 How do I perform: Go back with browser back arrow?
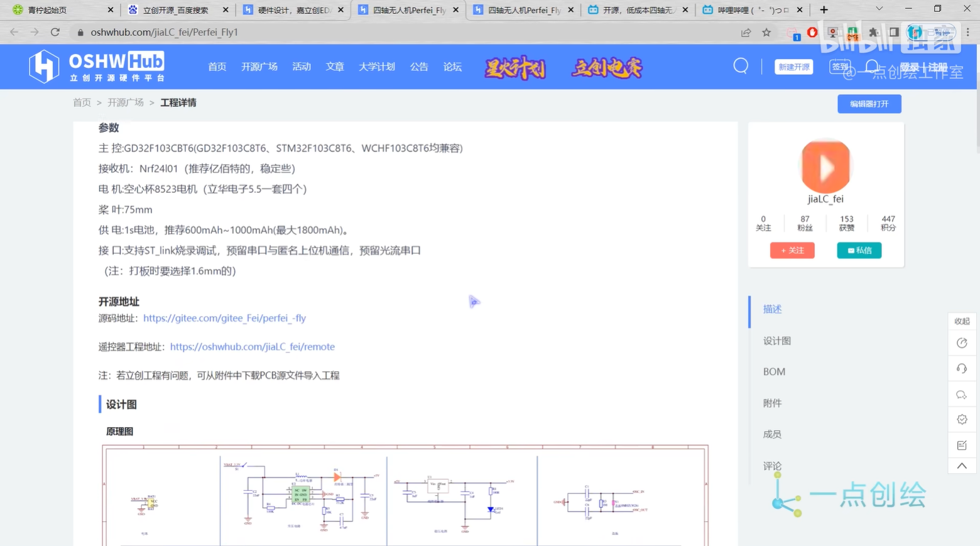coord(14,32)
